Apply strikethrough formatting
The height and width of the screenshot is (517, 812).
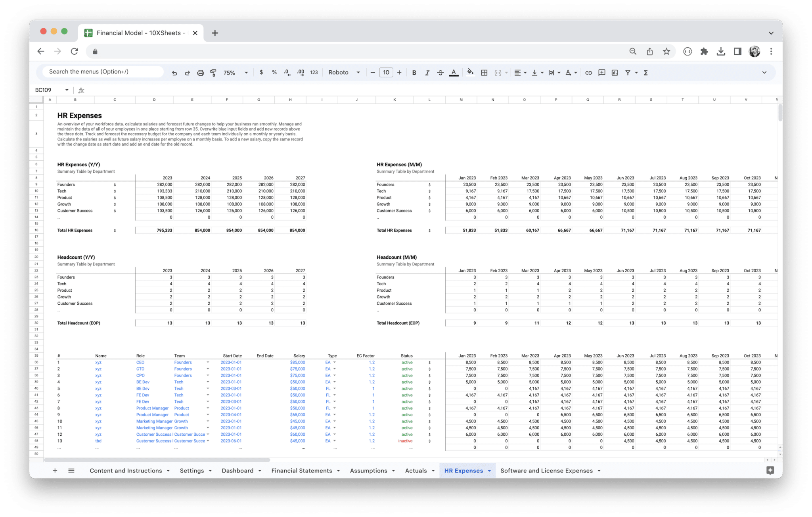pos(440,72)
